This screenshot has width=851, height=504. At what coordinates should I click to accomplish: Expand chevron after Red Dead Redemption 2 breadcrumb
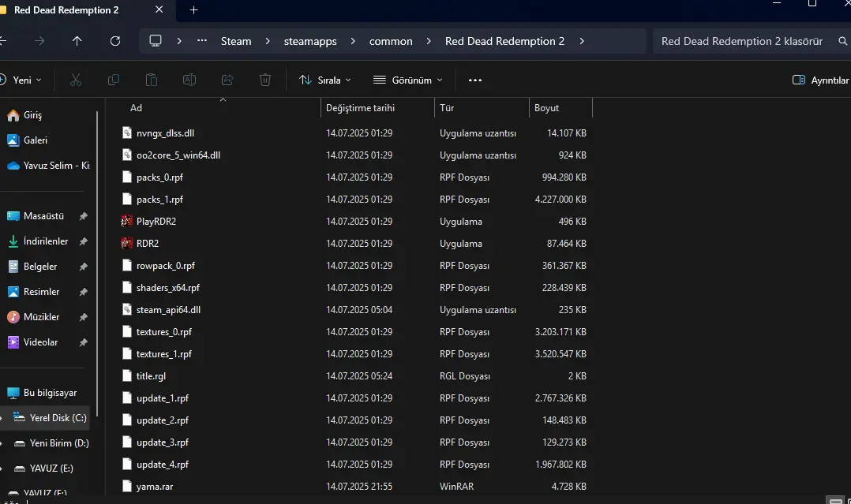(x=582, y=41)
